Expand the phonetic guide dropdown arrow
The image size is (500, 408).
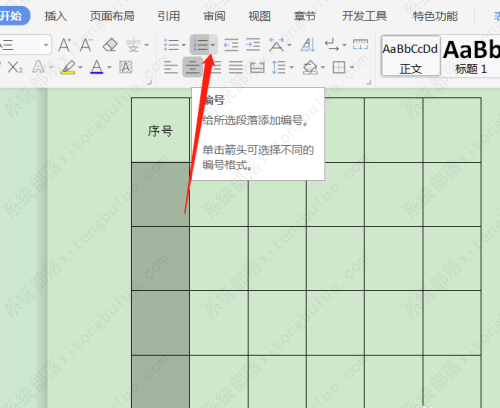pyautogui.click(x=146, y=45)
